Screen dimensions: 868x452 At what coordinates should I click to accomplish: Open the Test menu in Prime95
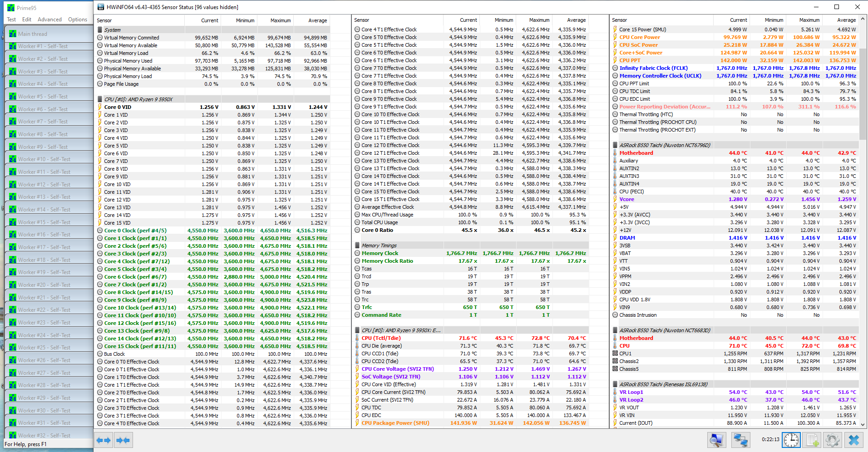pyautogui.click(x=11, y=20)
